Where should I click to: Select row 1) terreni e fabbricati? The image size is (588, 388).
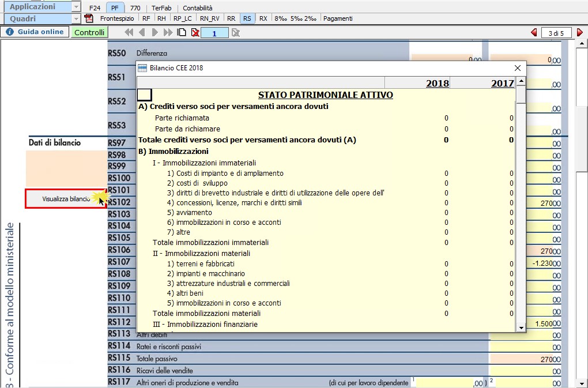tap(326, 263)
